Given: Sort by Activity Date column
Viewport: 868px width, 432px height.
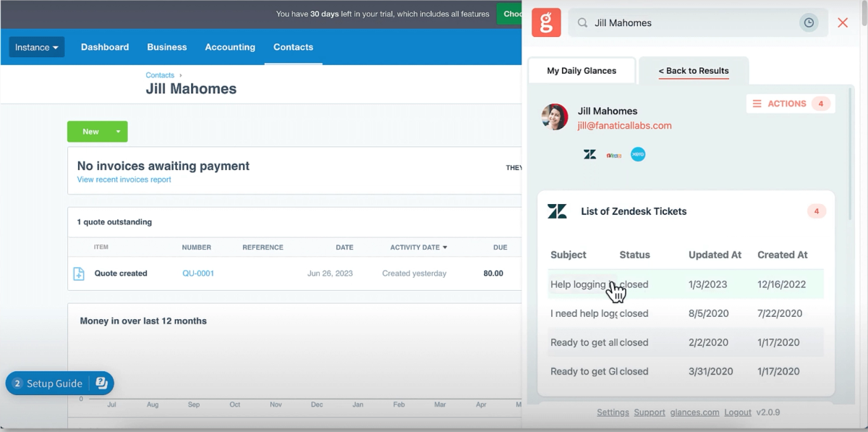Looking at the screenshot, I should [419, 247].
